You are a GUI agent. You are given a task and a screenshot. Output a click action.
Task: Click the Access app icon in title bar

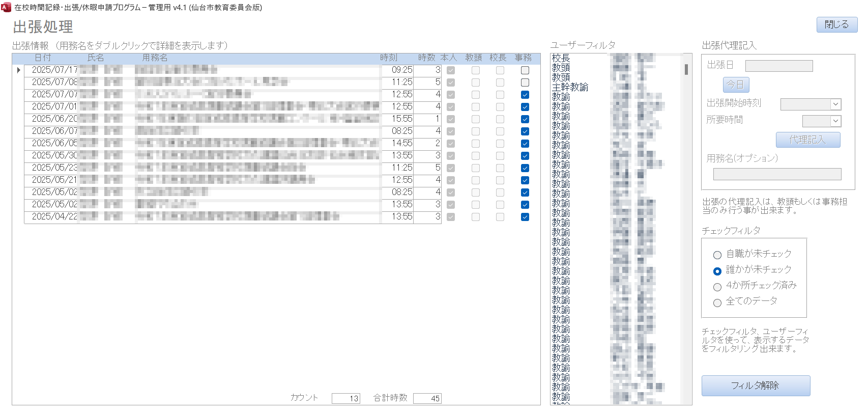pos(6,7)
